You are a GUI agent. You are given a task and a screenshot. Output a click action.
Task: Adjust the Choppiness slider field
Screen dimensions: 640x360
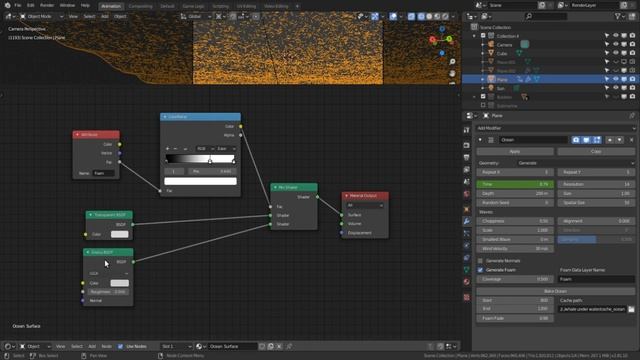[x=515, y=221]
